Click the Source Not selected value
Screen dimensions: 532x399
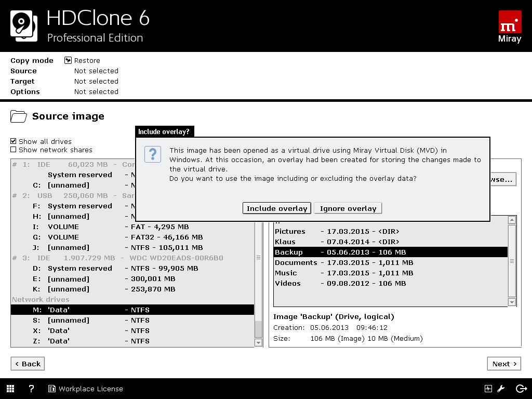(96, 71)
